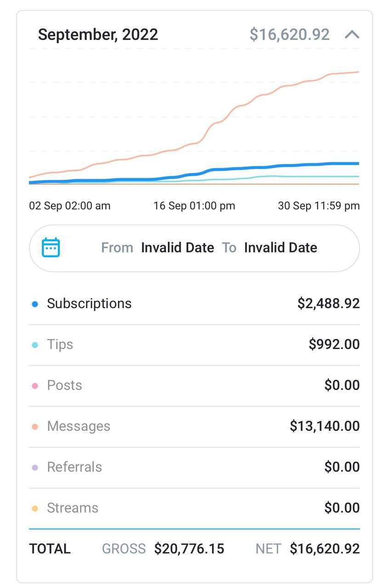The width and height of the screenshot is (389, 588).
Task: Click the $16,620.92 header total
Action: click(x=289, y=34)
